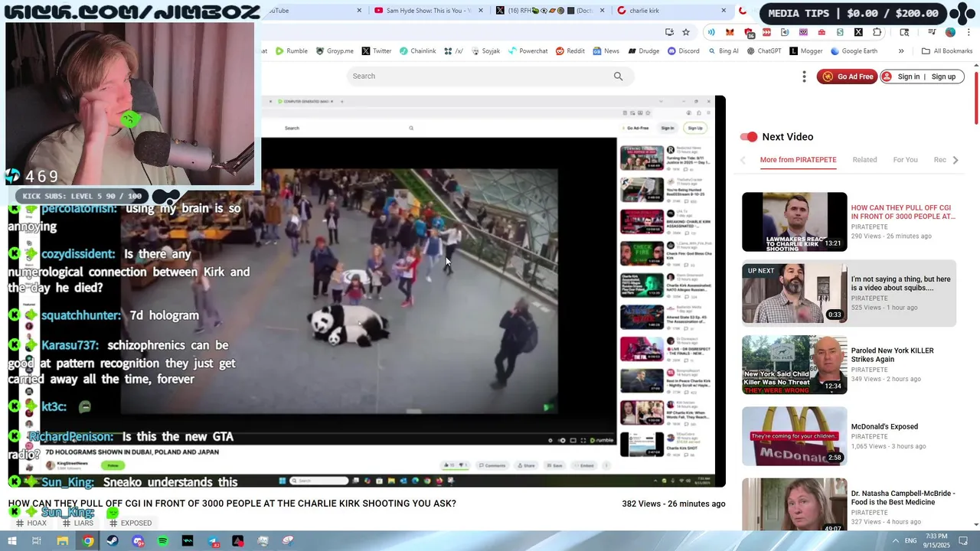Open the video titled "Paroled New York KILLER Strikes Again"
980x551 pixels.
point(892,355)
